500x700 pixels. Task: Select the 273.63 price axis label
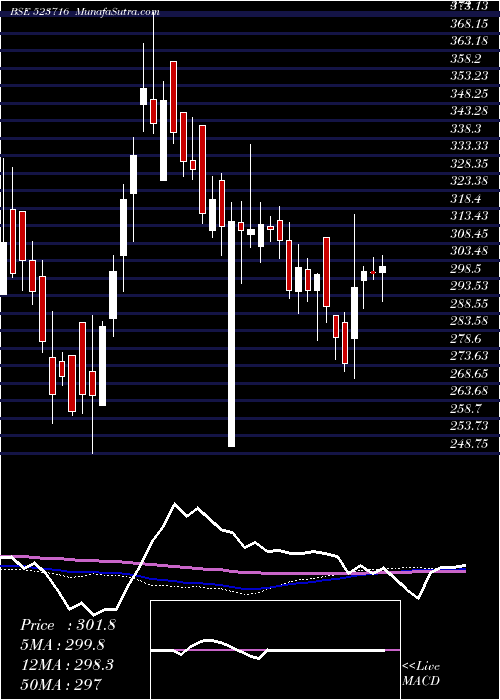point(469,356)
